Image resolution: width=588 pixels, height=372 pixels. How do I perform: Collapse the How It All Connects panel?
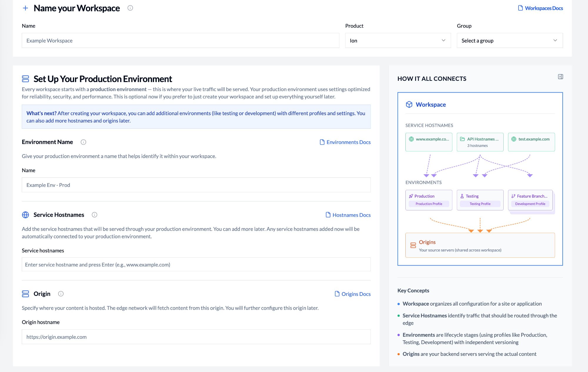tap(560, 77)
